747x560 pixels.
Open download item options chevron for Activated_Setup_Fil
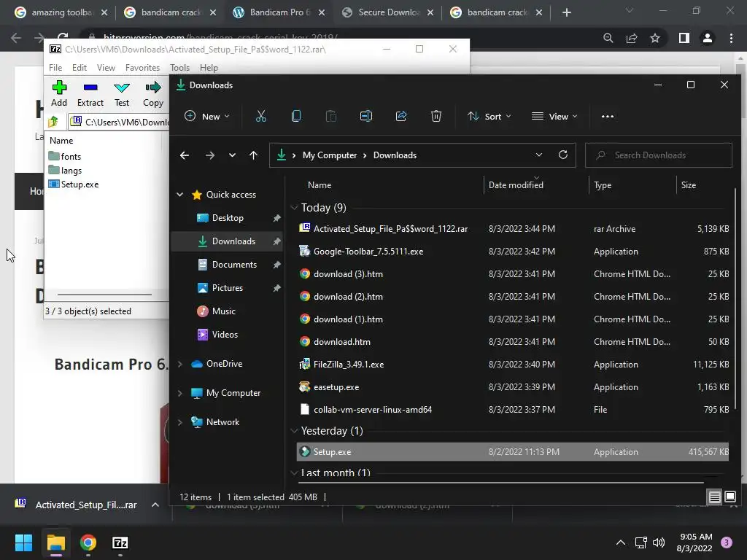(x=155, y=505)
